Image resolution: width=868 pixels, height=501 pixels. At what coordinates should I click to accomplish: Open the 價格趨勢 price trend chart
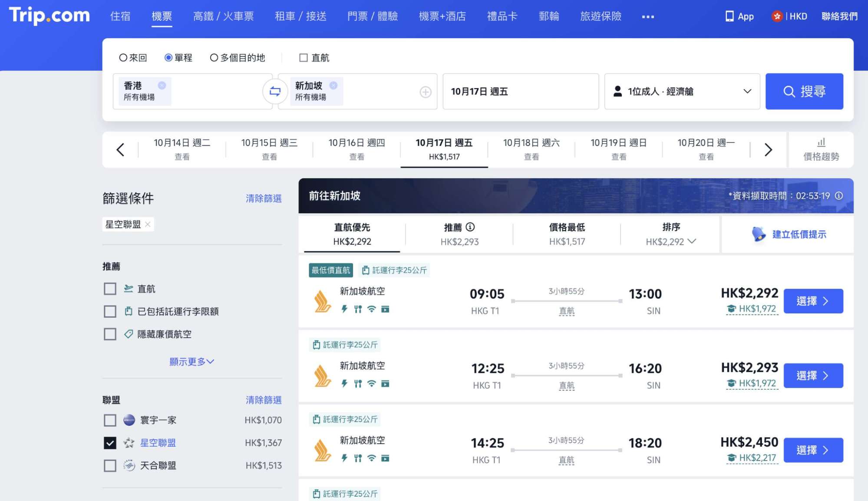pos(820,149)
